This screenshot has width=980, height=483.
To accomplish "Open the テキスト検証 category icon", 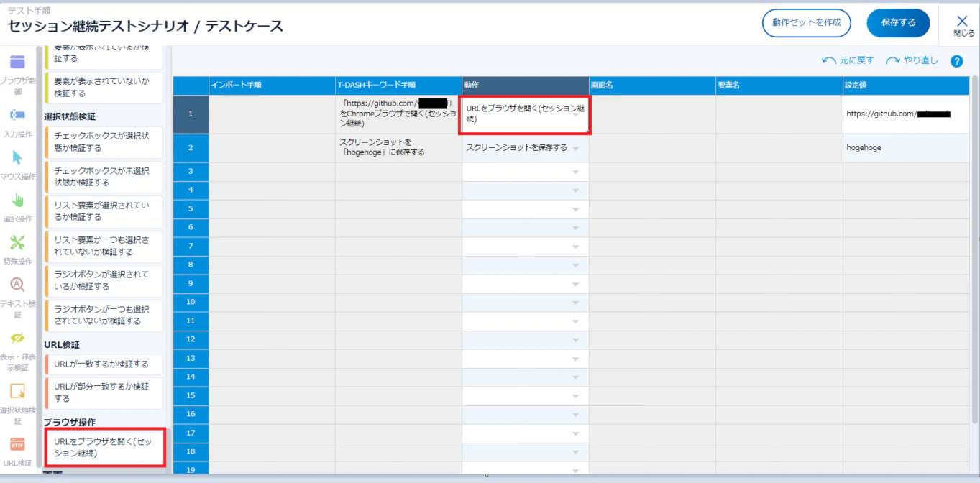I will (17, 285).
